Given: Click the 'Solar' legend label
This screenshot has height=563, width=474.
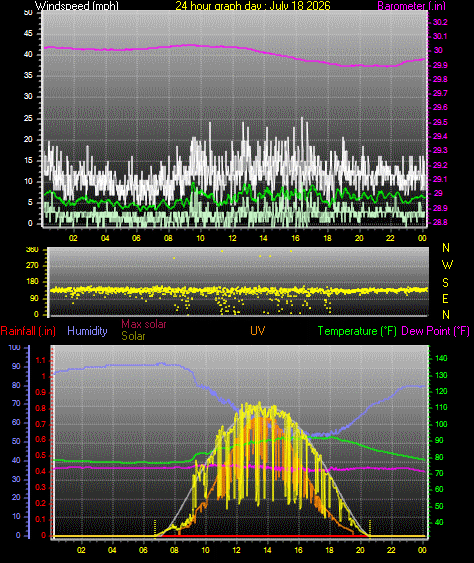Looking at the screenshot, I should point(133,336).
